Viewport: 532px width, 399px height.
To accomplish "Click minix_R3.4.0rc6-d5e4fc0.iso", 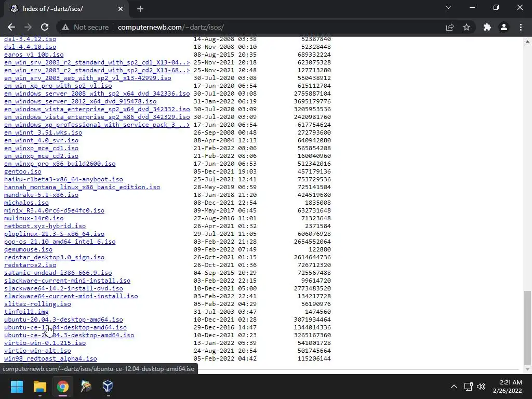I will coord(54,211).
